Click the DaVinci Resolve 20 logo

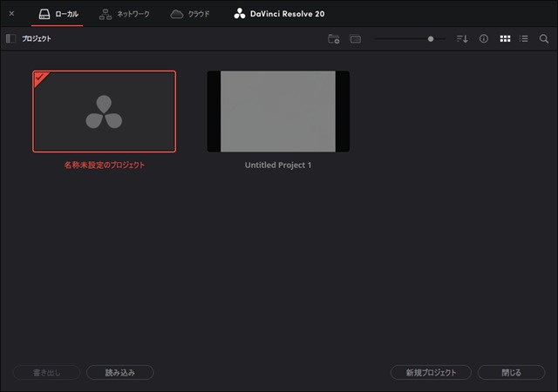click(x=281, y=14)
